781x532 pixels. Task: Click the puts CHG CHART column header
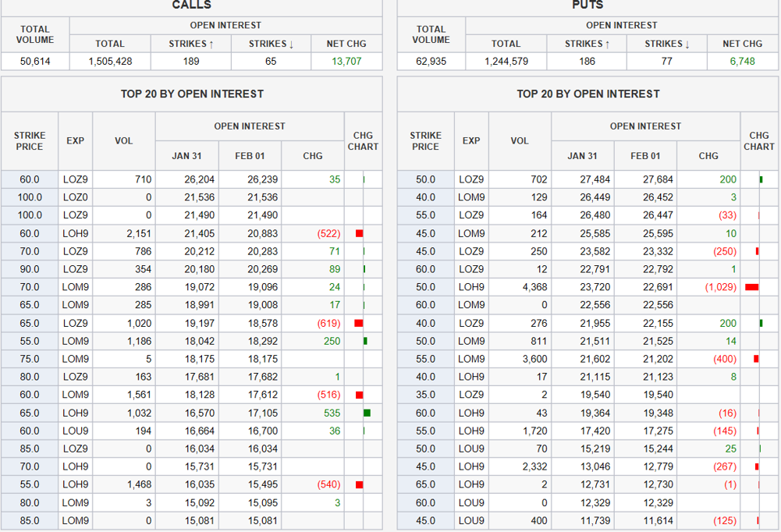[758, 141]
